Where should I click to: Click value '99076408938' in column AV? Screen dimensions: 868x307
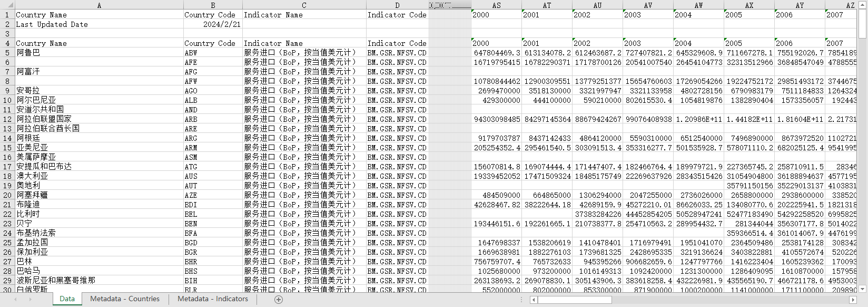pyautogui.click(x=648, y=119)
